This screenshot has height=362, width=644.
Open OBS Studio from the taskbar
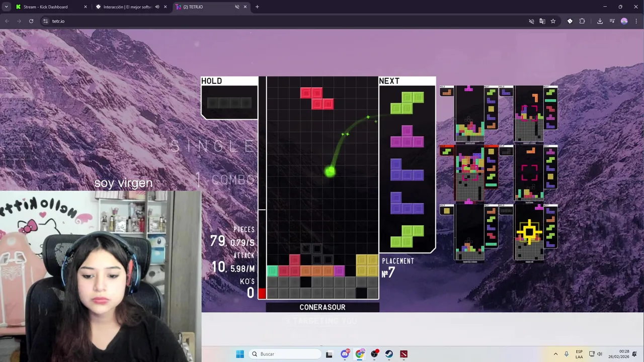tap(374, 354)
